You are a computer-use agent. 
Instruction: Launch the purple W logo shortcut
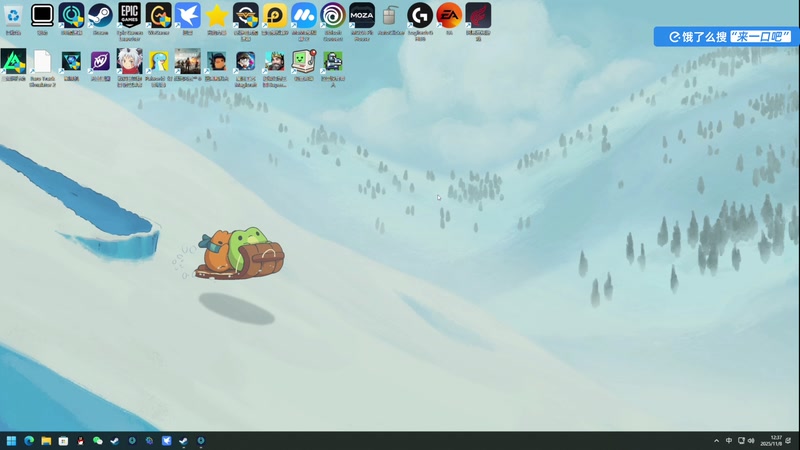pos(101,63)
